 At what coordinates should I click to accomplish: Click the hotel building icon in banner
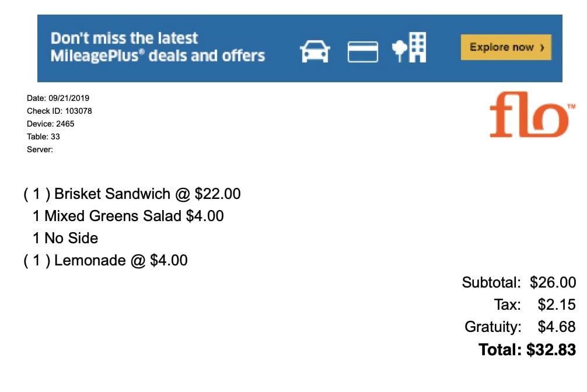point(418,47)
